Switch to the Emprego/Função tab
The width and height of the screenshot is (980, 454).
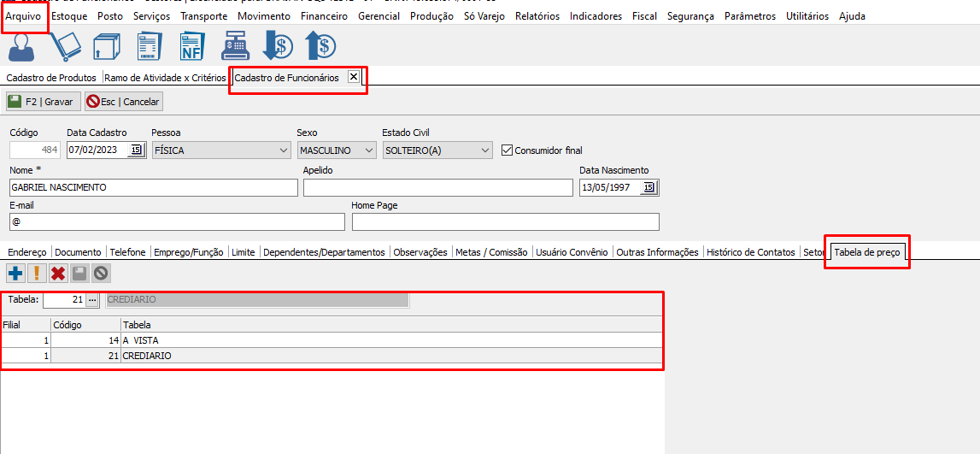coord(188,252)
